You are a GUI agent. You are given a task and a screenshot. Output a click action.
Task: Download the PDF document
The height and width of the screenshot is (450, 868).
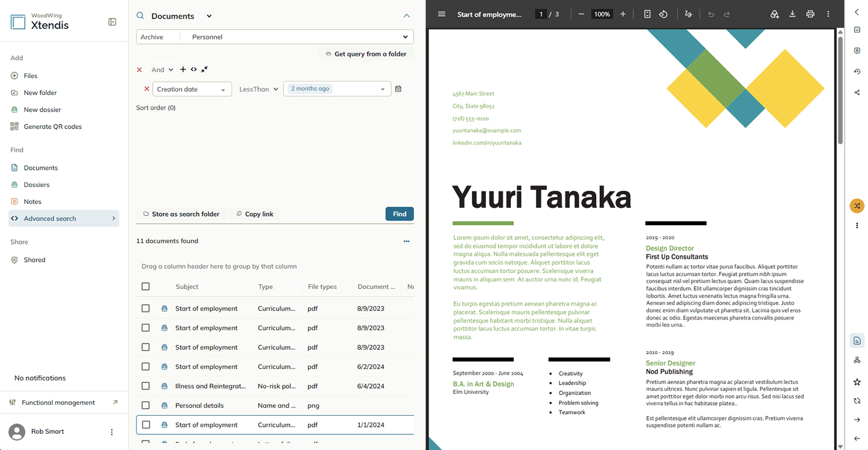[792, 14]
